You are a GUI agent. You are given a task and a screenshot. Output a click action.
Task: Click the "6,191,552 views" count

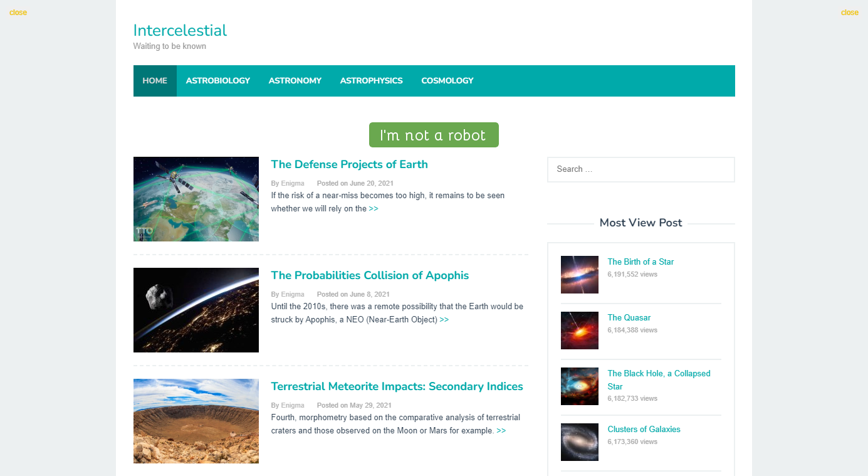click(x=632, y=274)
